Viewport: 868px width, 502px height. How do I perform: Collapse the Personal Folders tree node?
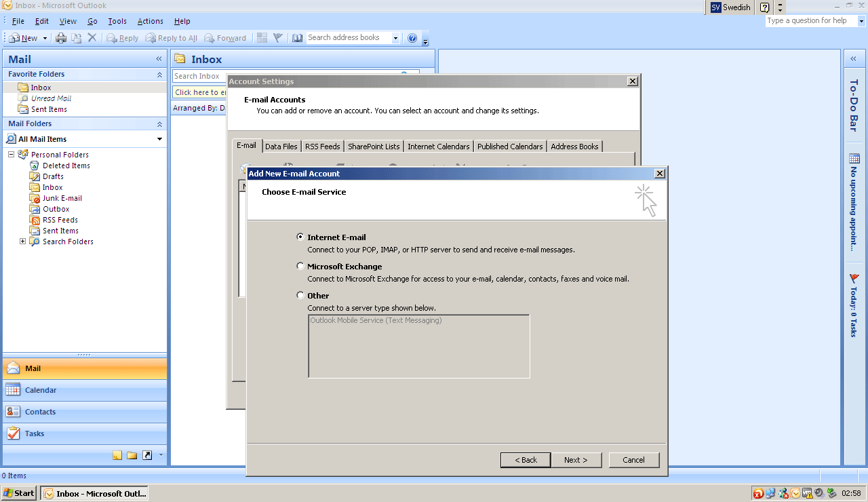pos(12,155)
